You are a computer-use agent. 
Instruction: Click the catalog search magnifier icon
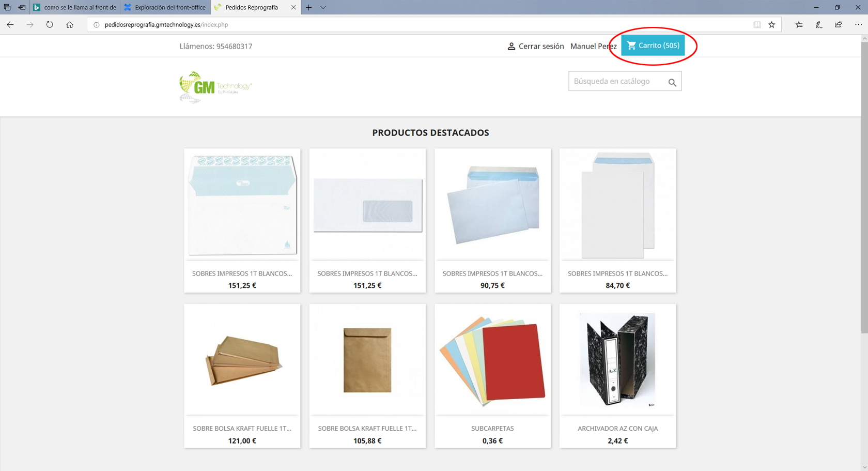pos(672,82)
